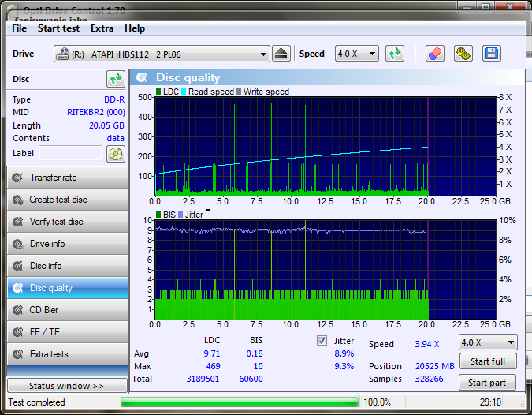This screenshot has width=532, height=415.
Task: Click the disc label icon button
Action: pos(116,154)
